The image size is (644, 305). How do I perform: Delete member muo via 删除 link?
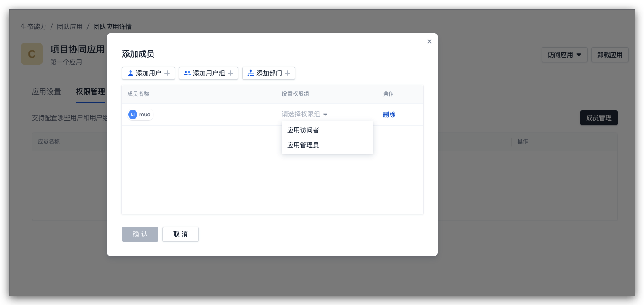pos(389,115)
